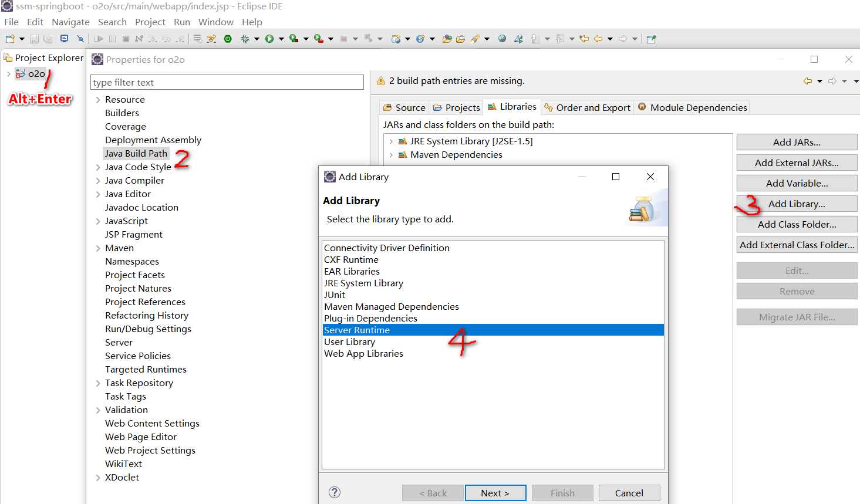Select Deployment Assembly in properties tree
The image size is (860, 504).
[x=153, y=140]
